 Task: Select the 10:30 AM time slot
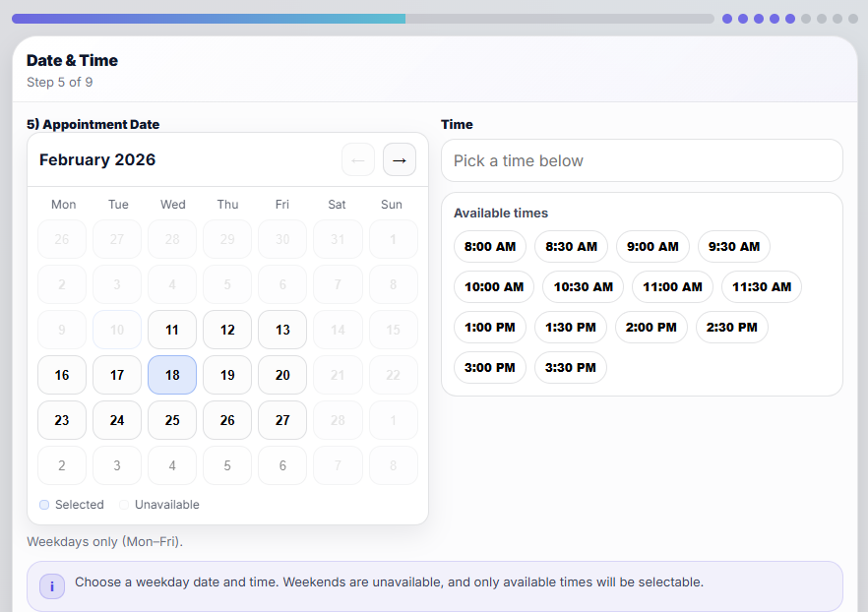click(584, 287)
